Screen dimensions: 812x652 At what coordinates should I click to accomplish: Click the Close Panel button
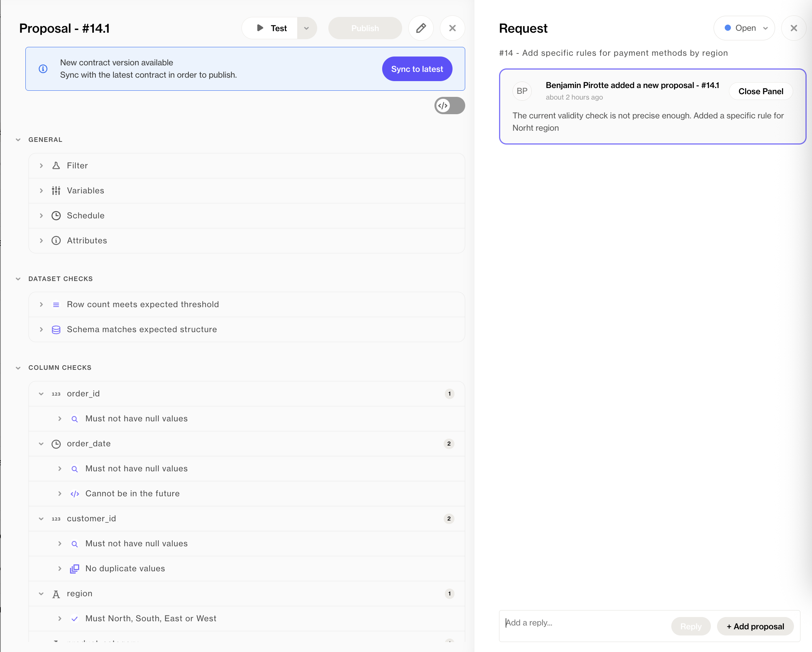pyautogui.click(x=760, y=91)
